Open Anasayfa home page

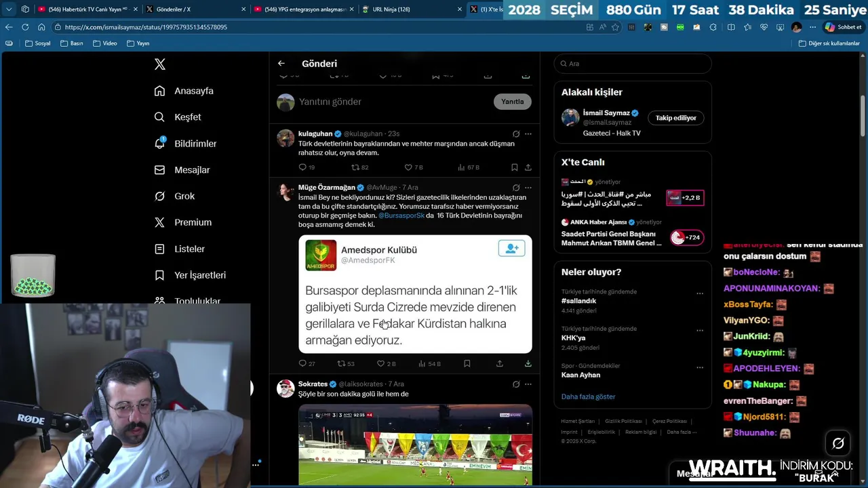click(x=184, y=91)
